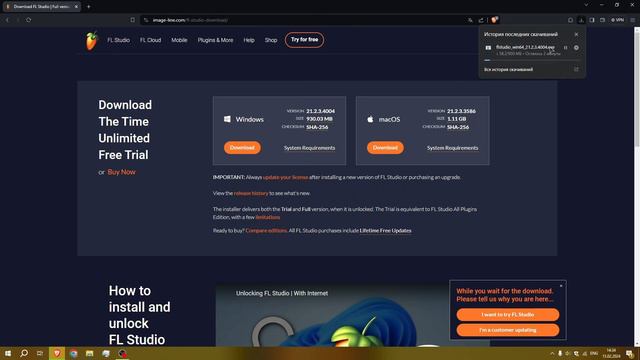
Task: Open the FL Studio nav menu
Action: 118,40
